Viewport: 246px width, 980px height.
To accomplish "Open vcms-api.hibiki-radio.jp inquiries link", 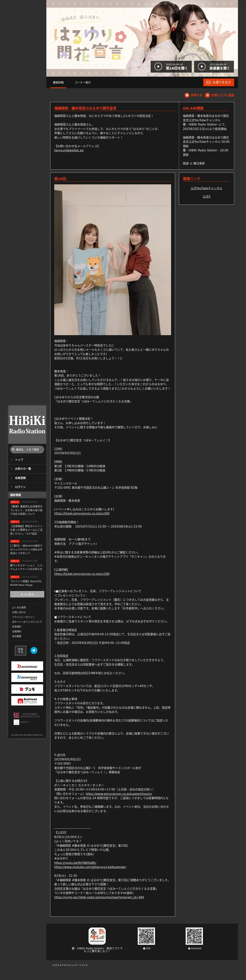I will click(x=99, y=897).
